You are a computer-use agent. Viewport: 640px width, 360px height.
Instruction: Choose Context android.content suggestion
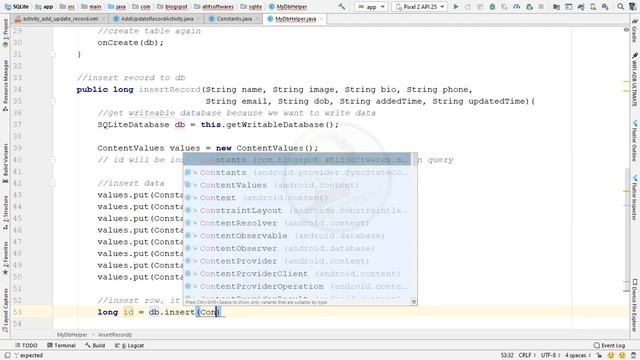tap(298, 198)
